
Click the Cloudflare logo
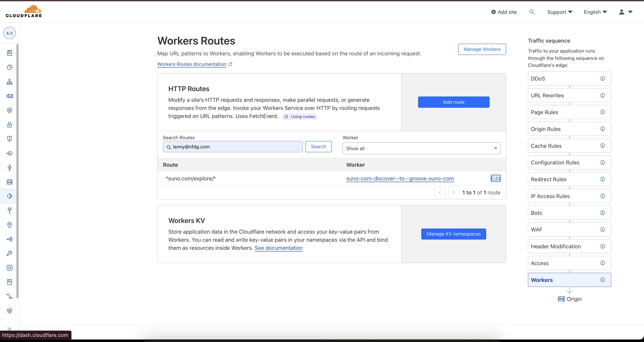pos(24,11)
